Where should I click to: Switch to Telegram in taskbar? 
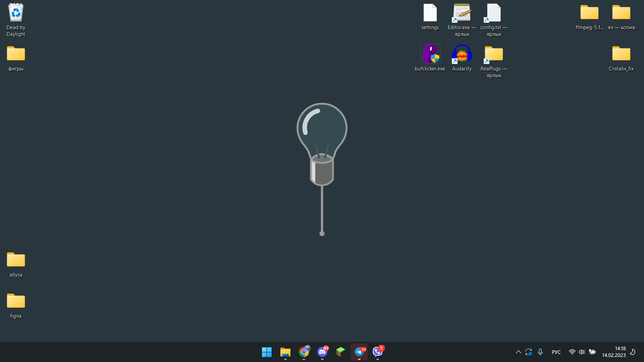pos(359,352)
